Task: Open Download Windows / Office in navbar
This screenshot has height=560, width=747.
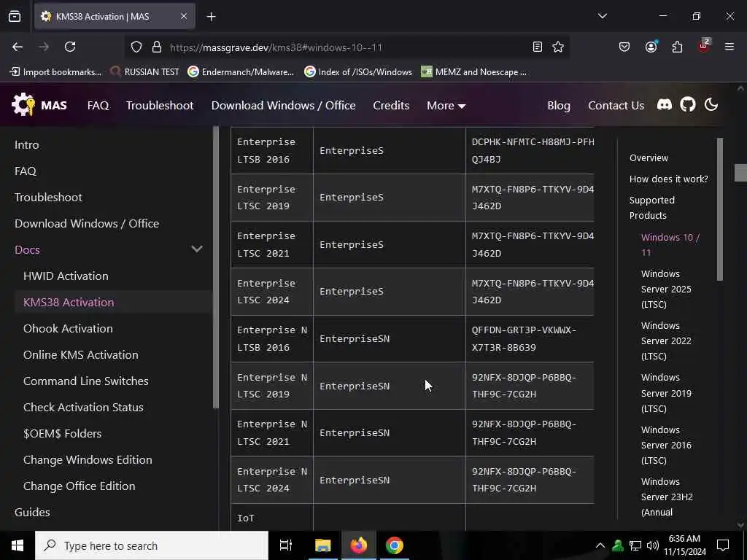Action: [x=284, y=105]
